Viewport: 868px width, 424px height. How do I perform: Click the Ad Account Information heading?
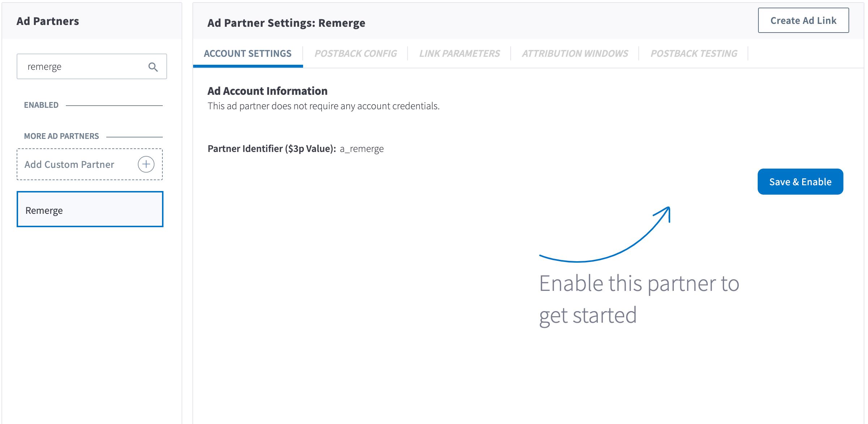tap(267, 91)
